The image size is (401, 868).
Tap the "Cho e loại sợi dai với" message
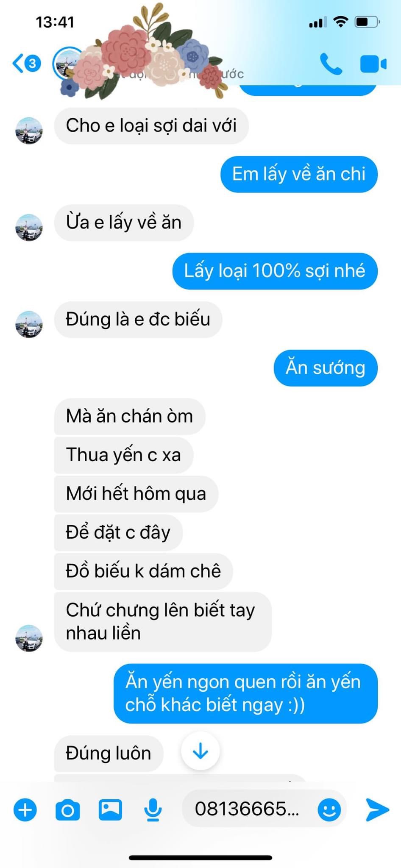151,126
